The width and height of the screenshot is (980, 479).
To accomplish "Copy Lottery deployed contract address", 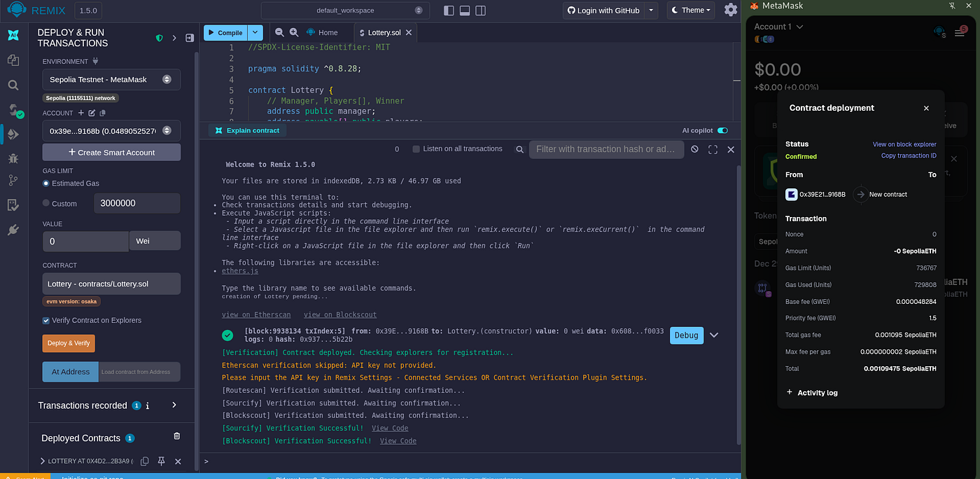I will pos(145,461).
